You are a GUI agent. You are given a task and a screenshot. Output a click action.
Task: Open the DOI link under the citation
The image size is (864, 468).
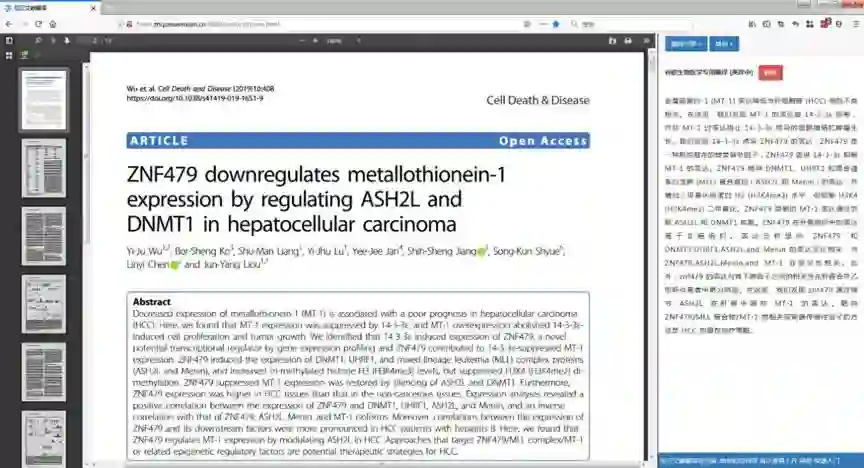195,98
